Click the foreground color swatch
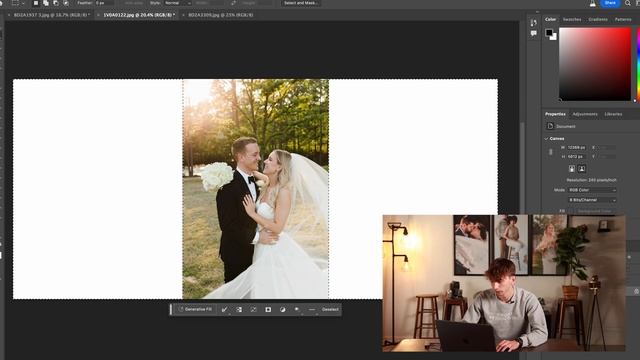 coord(549,33)
